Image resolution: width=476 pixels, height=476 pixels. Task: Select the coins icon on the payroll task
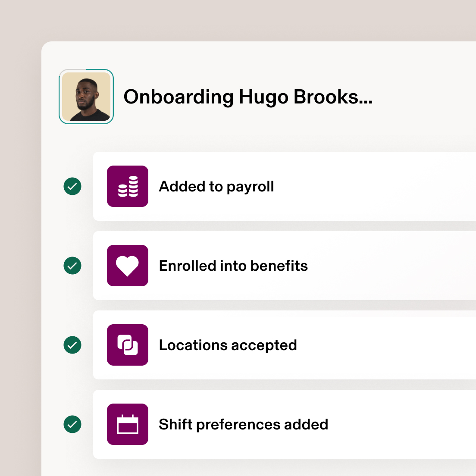tap(127, 186)
